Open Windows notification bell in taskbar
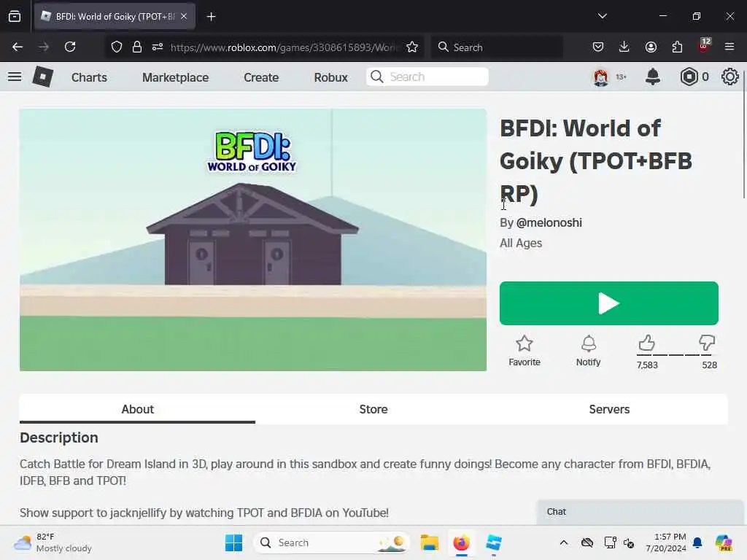Screen dimensions: 747x560 tap(697, 542)
